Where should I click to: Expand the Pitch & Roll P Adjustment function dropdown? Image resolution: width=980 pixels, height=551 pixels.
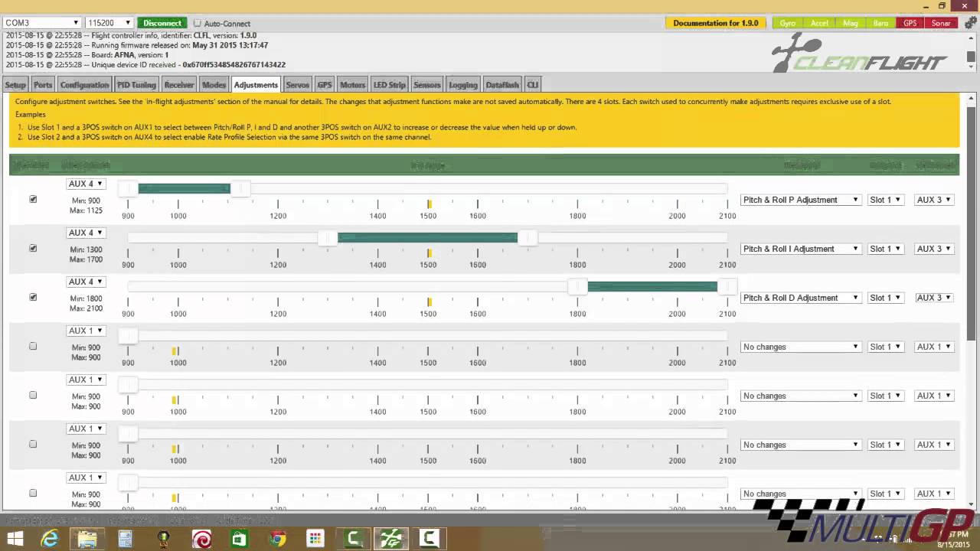point(801,200)
